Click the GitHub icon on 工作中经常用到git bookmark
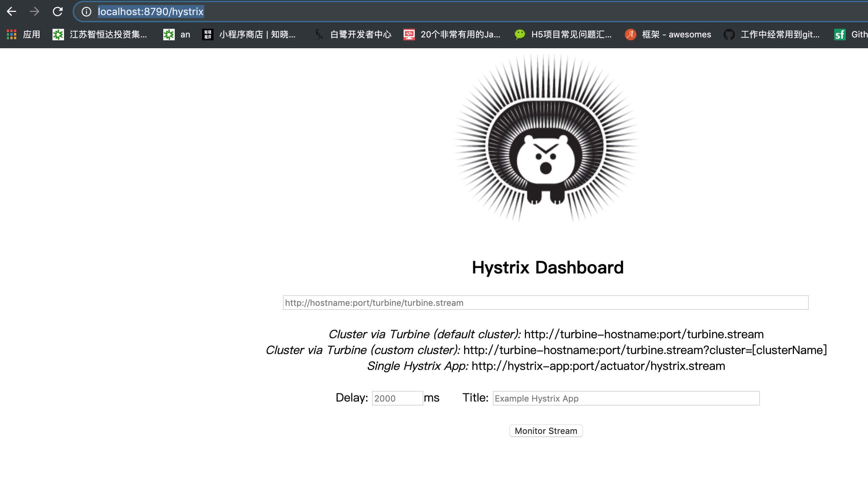The height and width of the screenshot is (485, 868). point(729,35)
